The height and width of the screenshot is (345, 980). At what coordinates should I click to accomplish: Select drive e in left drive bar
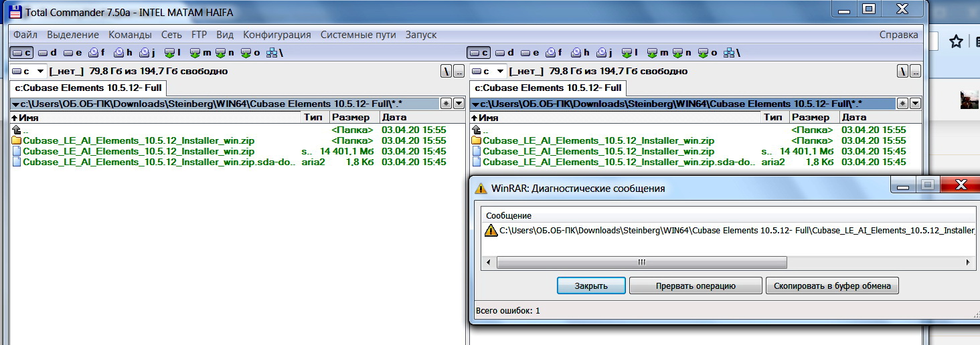click(x=72, y=52)
